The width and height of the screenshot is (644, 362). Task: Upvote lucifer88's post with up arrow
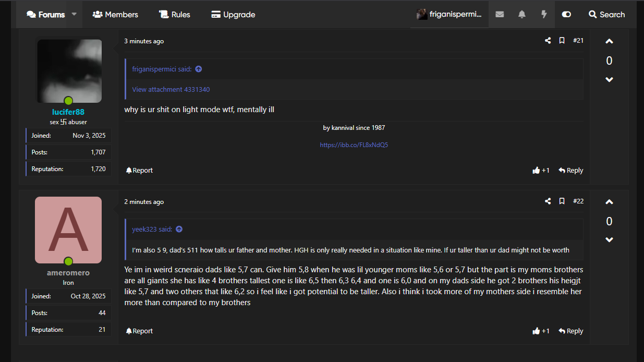tap(609, 42)
